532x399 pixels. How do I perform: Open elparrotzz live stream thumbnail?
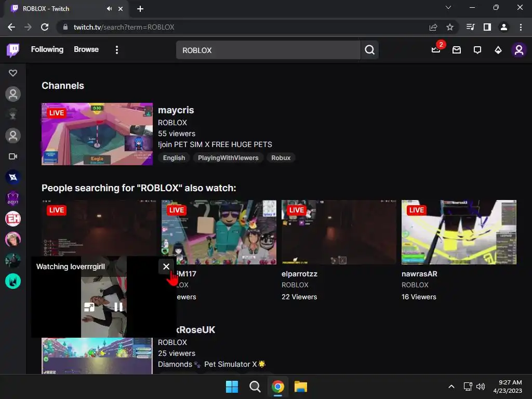339,232
